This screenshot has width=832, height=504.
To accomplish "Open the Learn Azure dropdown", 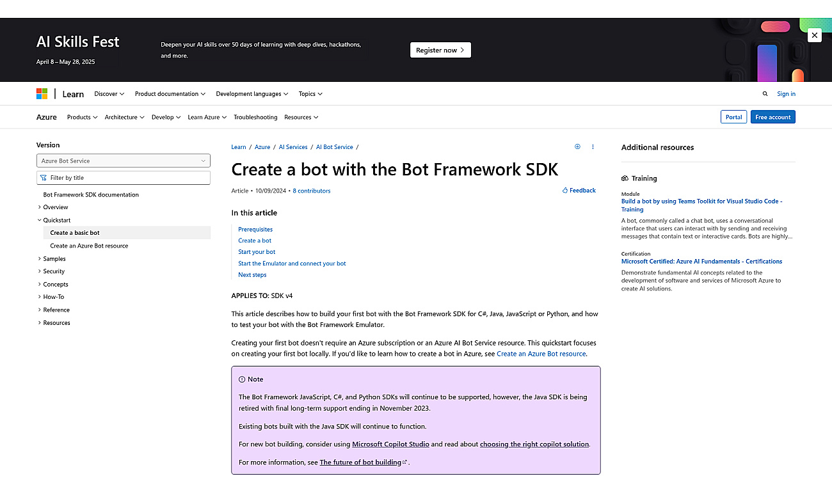I will coord(207,117).
